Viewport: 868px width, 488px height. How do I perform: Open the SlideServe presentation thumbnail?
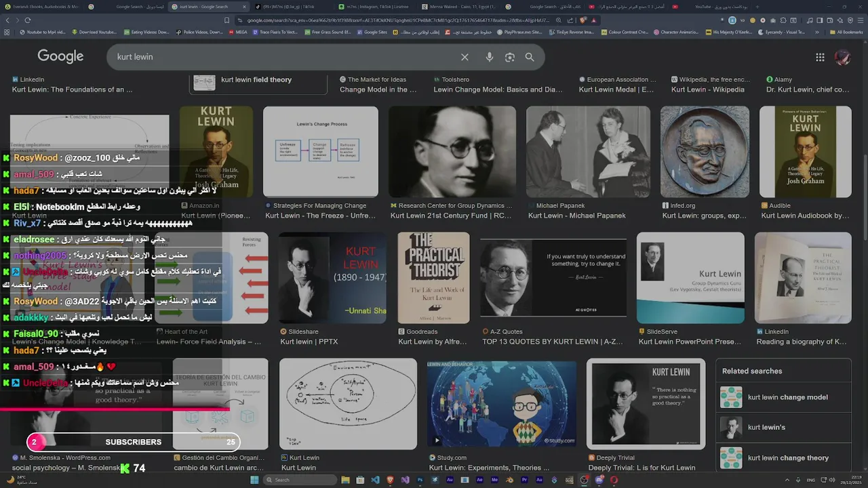coord(690,278)
